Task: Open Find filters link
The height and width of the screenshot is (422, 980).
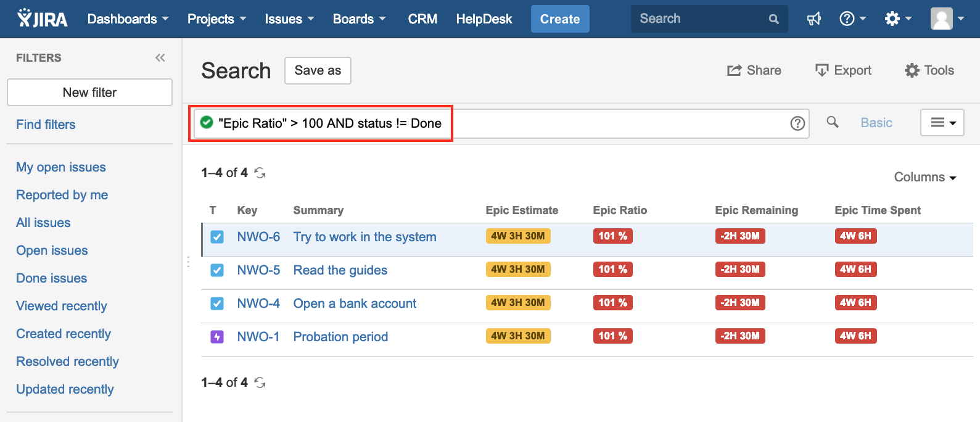Action: click(x=46, y=125)
